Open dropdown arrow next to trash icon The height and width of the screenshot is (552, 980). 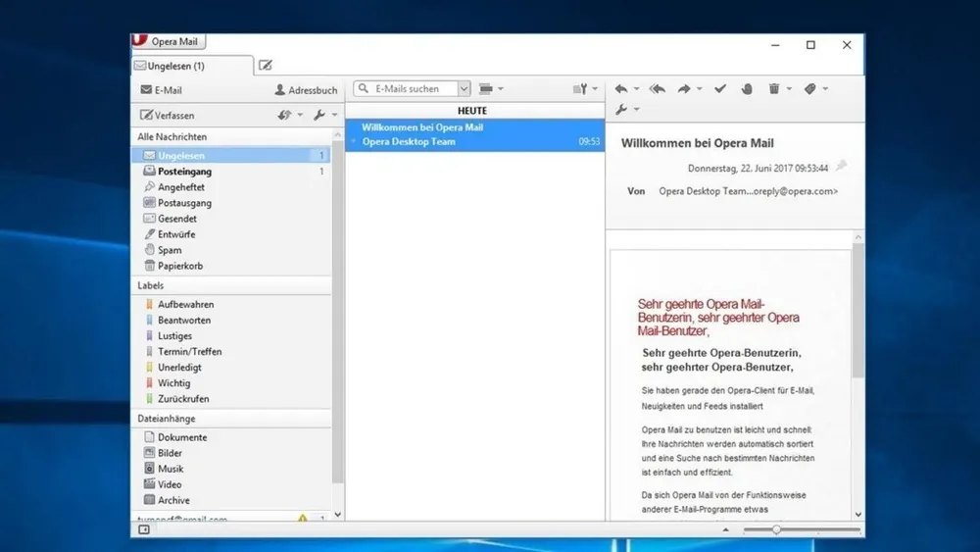pos(789,89)
